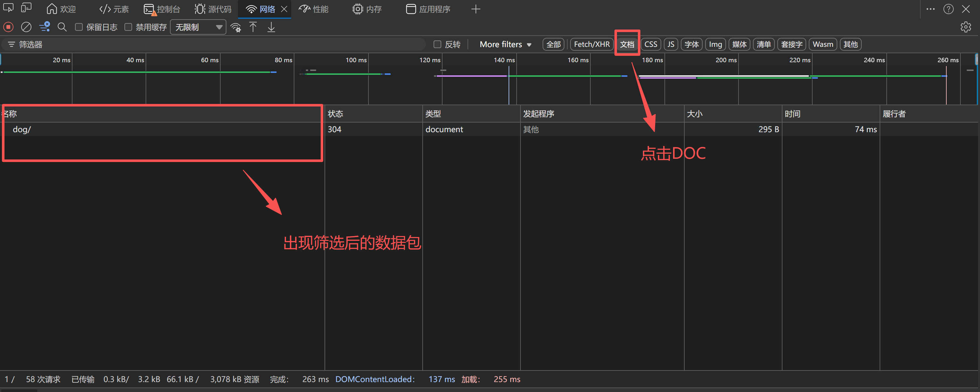Select the inspect element picker icon
This screenshot has width=980, height=392.
(8, 8)
